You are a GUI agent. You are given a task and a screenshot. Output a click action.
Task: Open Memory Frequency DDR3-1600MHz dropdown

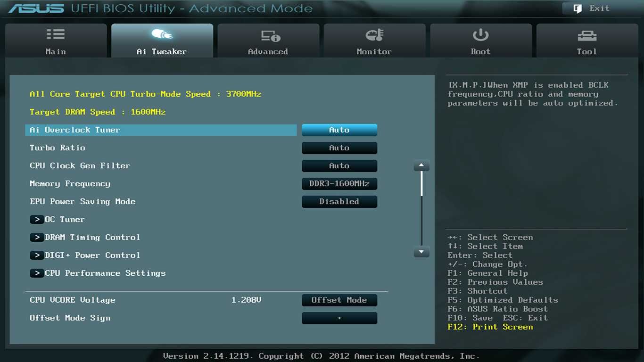point(339,184)
